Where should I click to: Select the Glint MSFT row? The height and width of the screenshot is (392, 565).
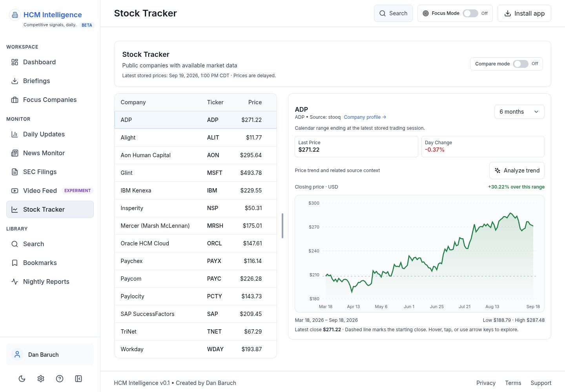coord(195,173)
